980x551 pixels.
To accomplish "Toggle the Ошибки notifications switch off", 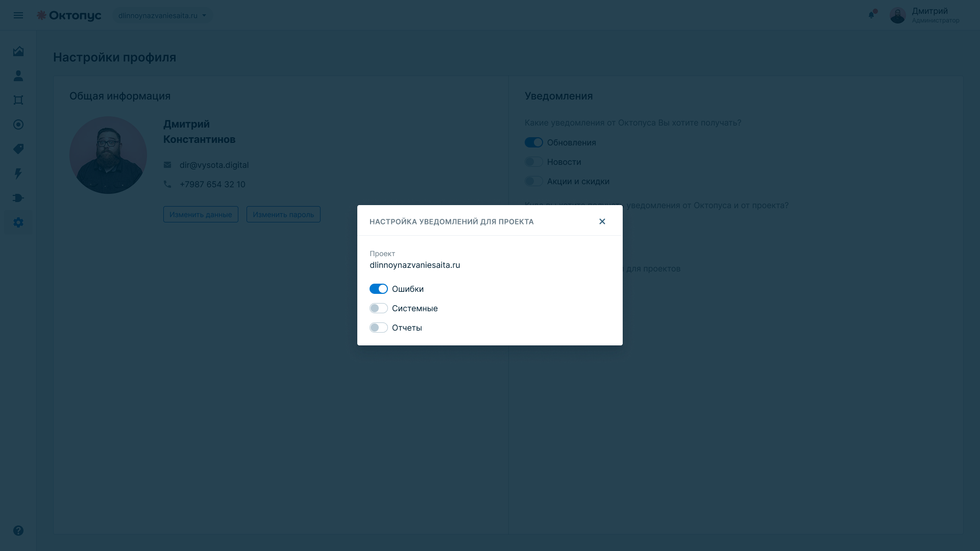I will tap(379, 289).
